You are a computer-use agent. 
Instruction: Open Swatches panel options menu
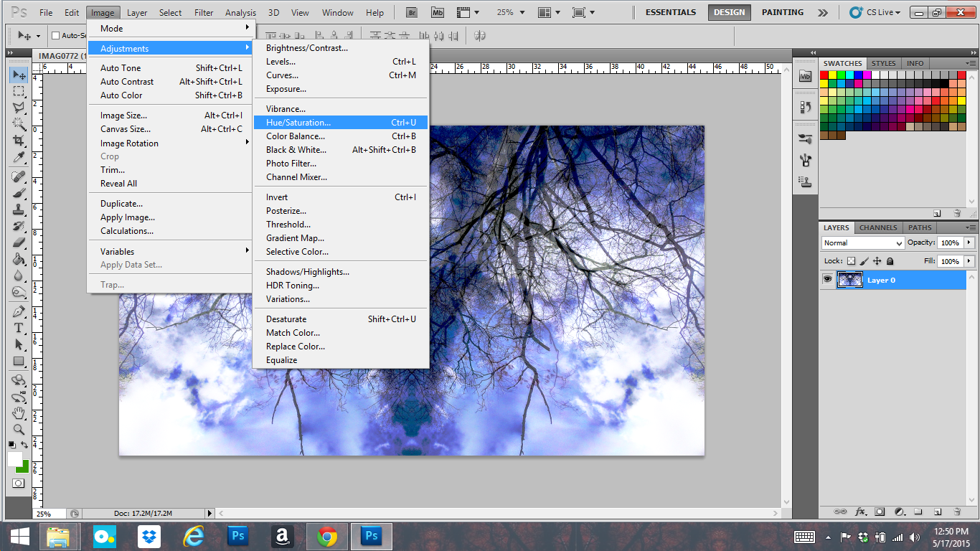click(970, 63)
